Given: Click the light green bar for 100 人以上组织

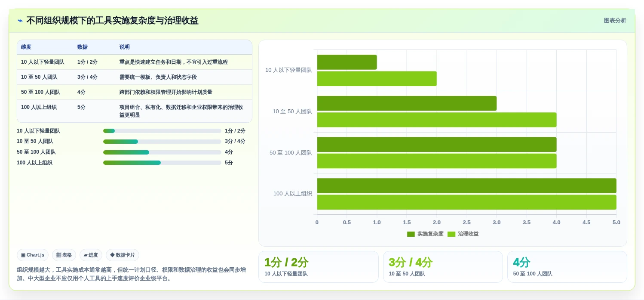Looking at the screenshot, I should (467, 202).
